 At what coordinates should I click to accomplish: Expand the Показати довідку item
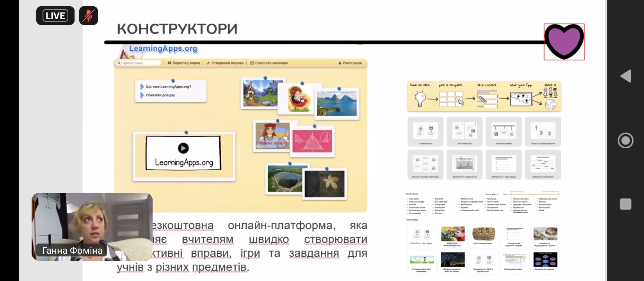pos(160,95)
